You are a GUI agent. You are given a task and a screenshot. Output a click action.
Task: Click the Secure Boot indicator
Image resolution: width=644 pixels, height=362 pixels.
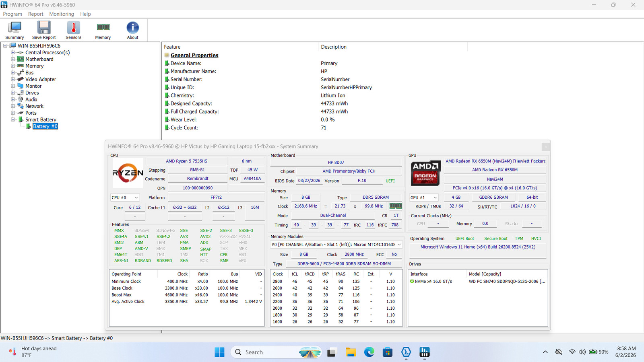coord(496,239)
